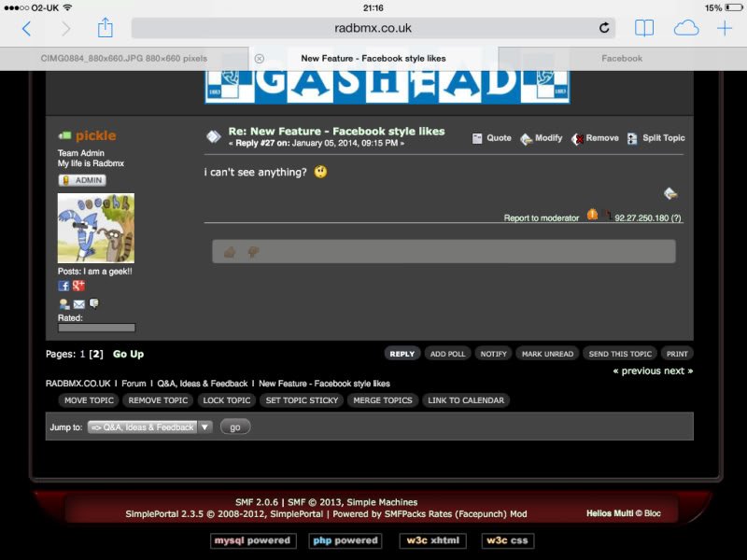The width and height of the screenshot is (747, 560).
Task: Open pickle's Facebook profile icon
Action: coord(63,286)
